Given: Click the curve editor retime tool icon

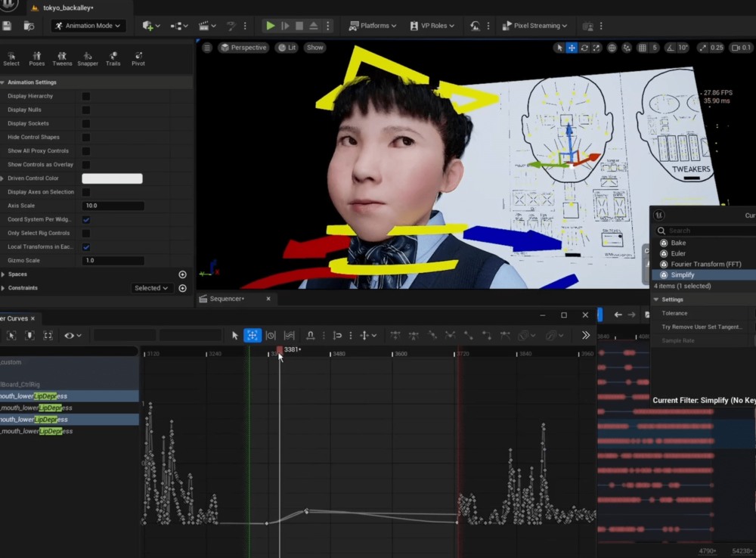Looking at the screenshot, I should pos(271,335).
